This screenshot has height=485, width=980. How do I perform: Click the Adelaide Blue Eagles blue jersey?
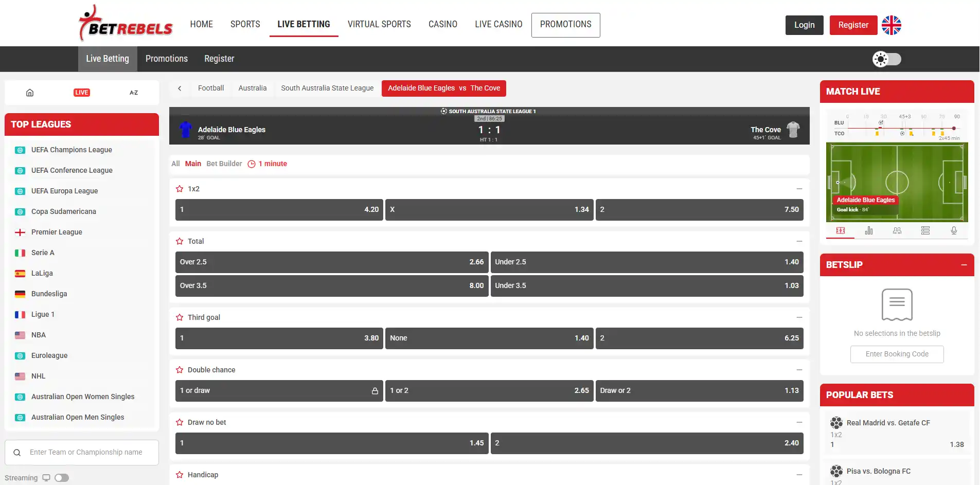[185, 130]
